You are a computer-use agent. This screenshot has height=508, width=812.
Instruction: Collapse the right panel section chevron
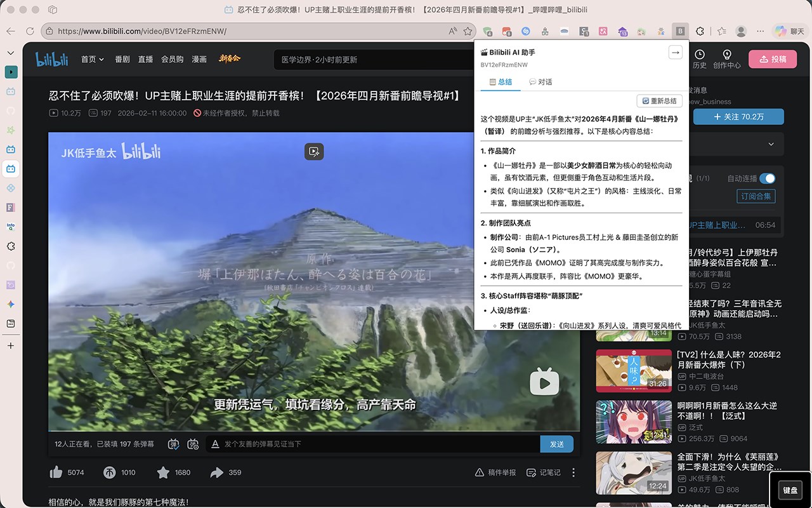(771, 144)
